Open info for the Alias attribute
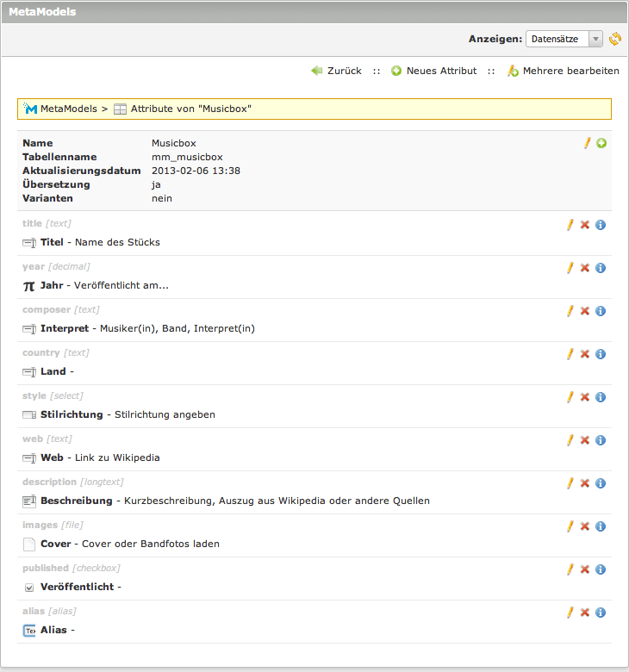Viewport: 629px width, 672px height. (x=601, y=613)
